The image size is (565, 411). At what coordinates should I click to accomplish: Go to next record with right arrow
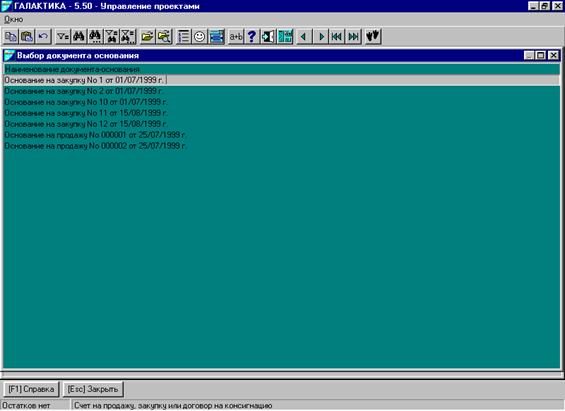[x=321, y=36]
